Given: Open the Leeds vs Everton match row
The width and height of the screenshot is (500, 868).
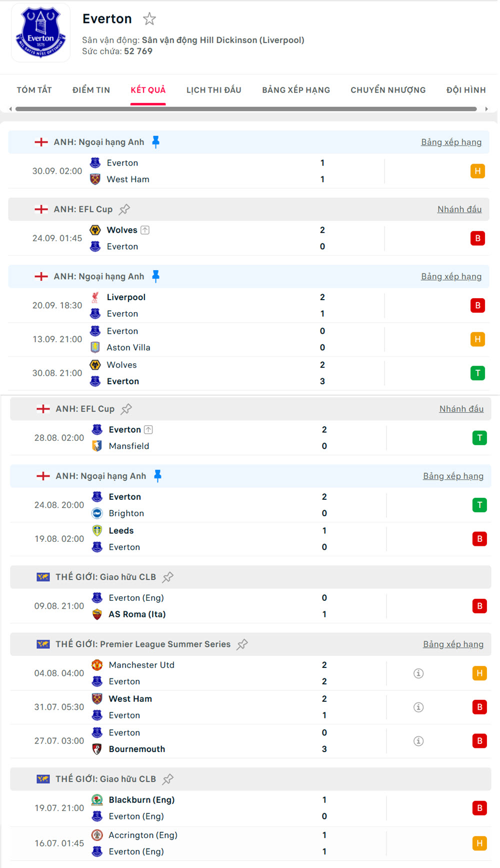Looking at the screenshot, I should 225,539.
